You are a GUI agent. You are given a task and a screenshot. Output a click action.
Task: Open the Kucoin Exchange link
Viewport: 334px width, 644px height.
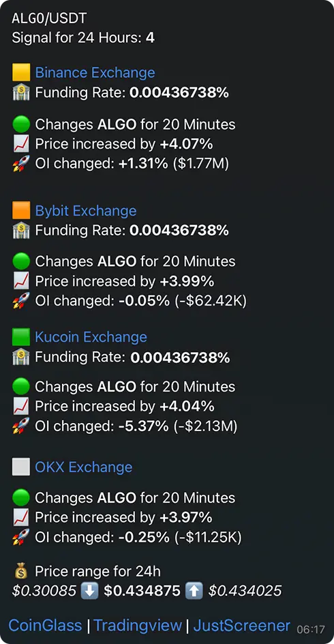coord(91,337)
